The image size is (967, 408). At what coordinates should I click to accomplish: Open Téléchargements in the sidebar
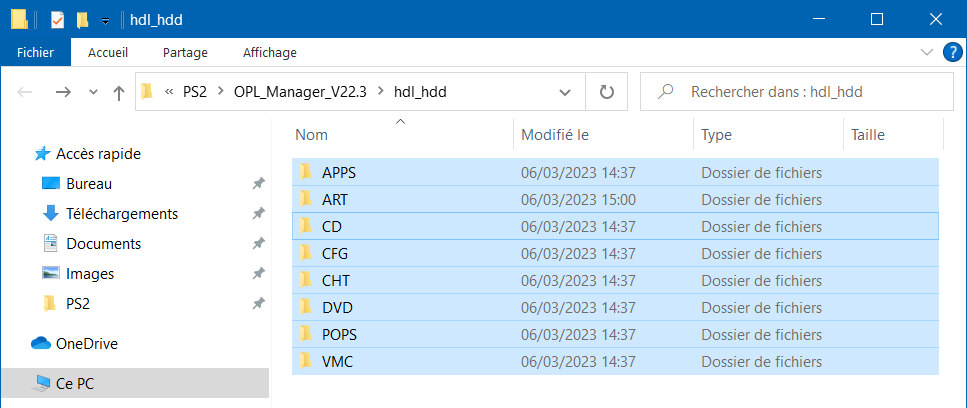pyautogui.click(x=122, y=214)
